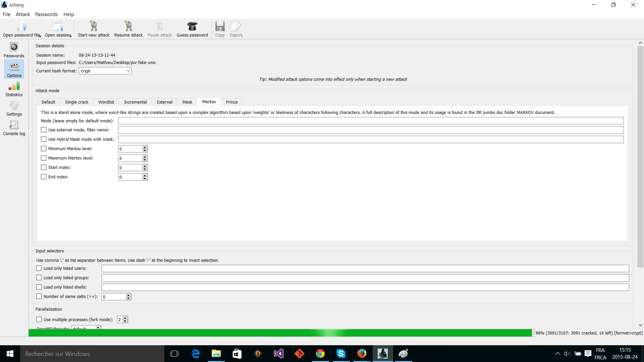
Task: Switch to the Wordlist attack tab
Action: tap(106, 102)
